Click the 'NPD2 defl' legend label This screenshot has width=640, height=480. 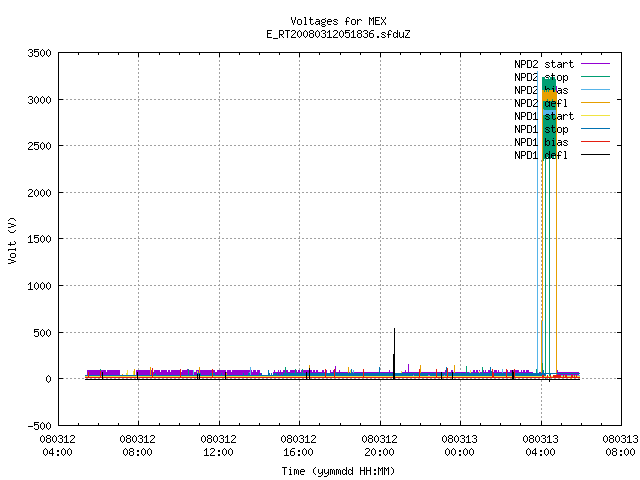541,103
